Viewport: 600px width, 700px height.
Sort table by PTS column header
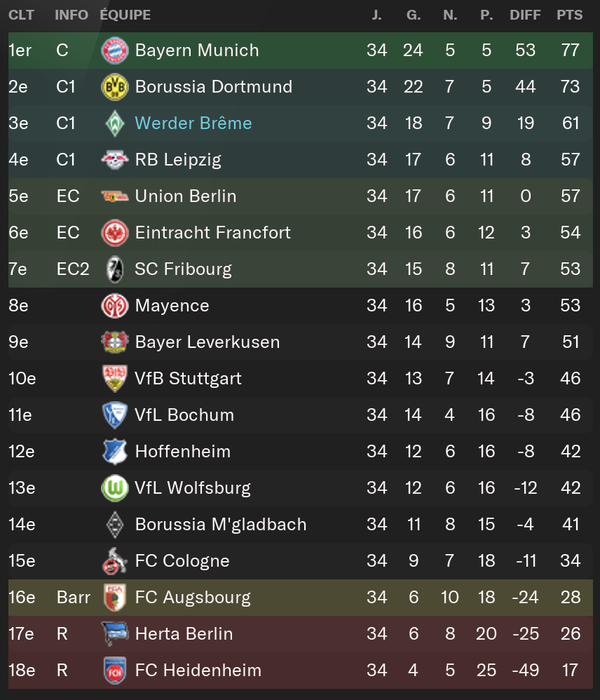[570, 15]
